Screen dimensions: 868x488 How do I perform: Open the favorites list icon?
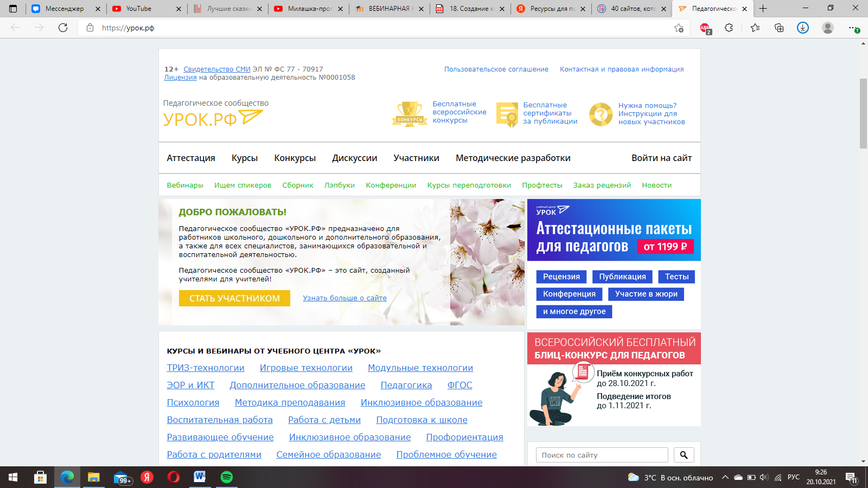[x=755, y=28]
